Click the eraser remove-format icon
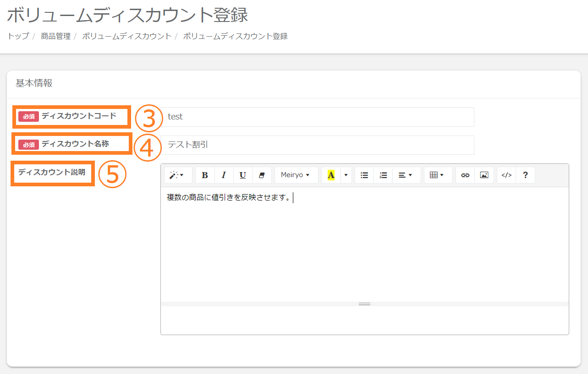 (262, 175)
